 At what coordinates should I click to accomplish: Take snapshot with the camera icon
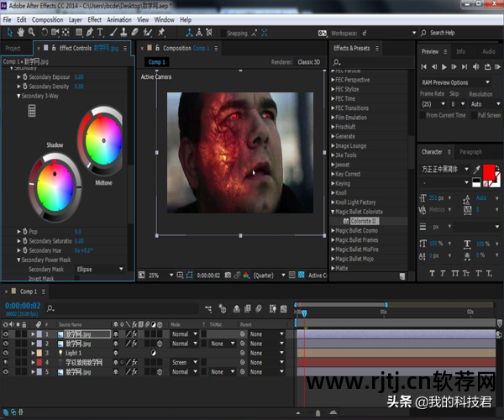228,275
